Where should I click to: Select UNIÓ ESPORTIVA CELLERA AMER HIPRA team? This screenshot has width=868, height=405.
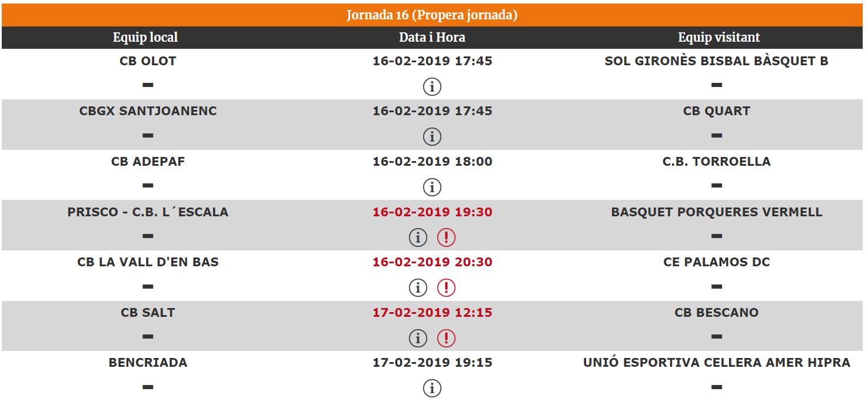[716, 363]
